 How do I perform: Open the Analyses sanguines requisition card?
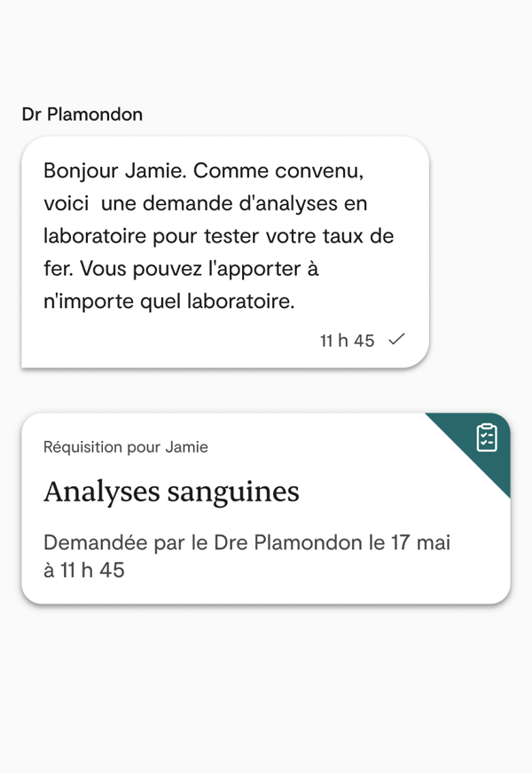click(x=265, y=509)
